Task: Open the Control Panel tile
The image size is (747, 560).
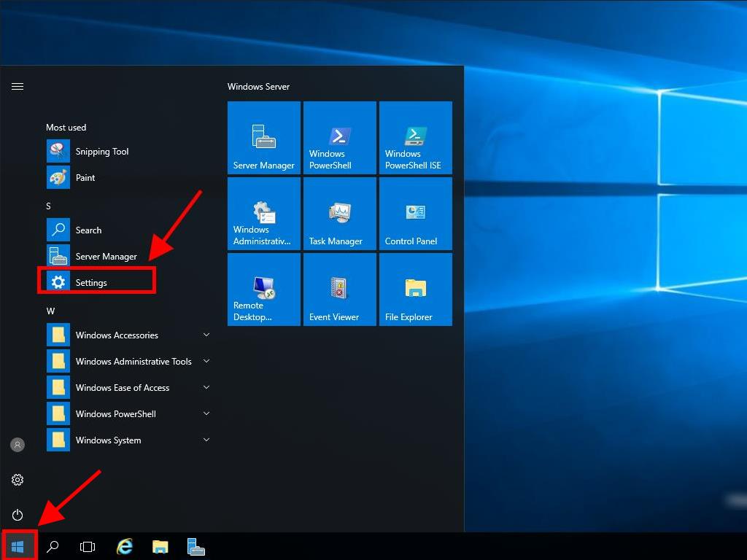Action: pos(416,214)
